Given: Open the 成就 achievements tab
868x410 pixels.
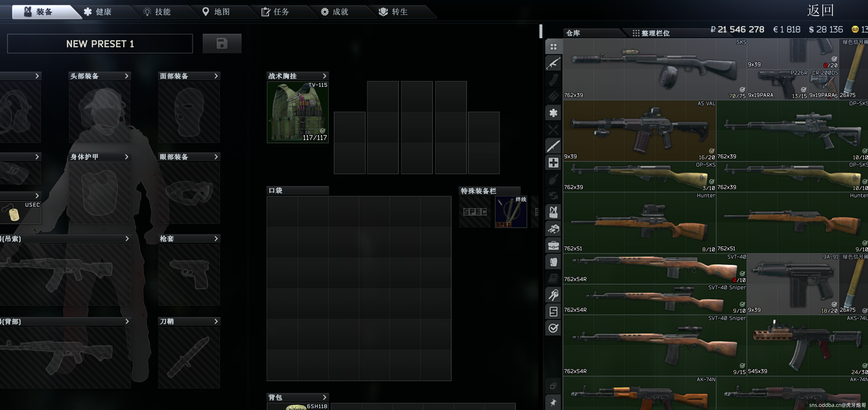Looking at the screenshot, I should (x=335, y=12).
